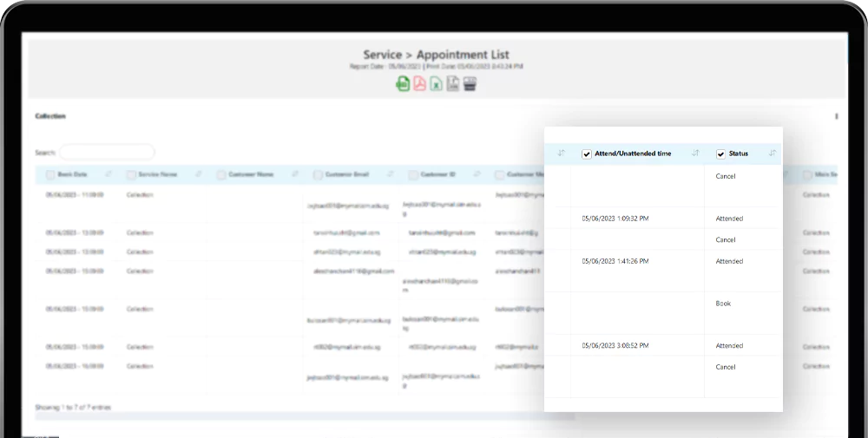The width and height of the screenshot is (868, 438).
Task: Select the Customer ID column checkbox
Action: (x=413, y=174)
